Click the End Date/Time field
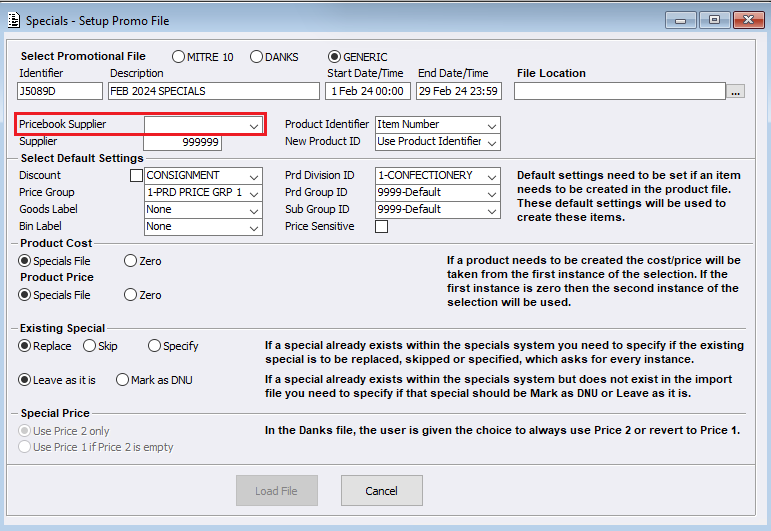Image resolution: width=771 pixels, height=531 pixels. (x=459, y=91)
